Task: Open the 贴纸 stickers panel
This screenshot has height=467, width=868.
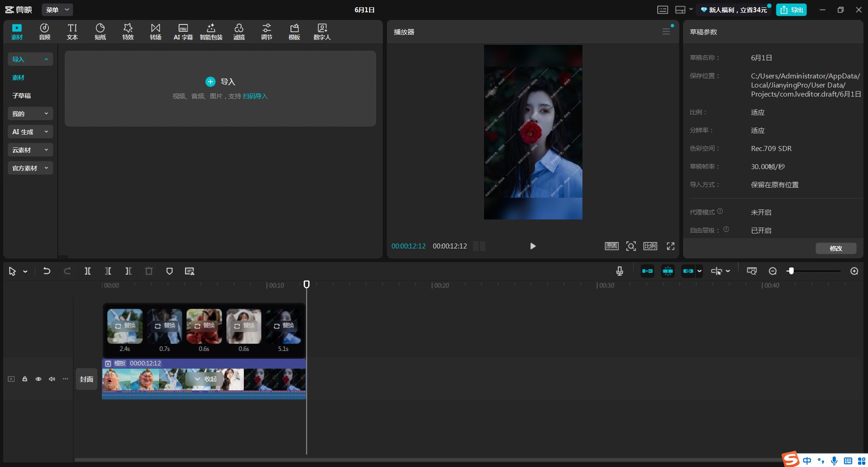Action: [100, 32]
